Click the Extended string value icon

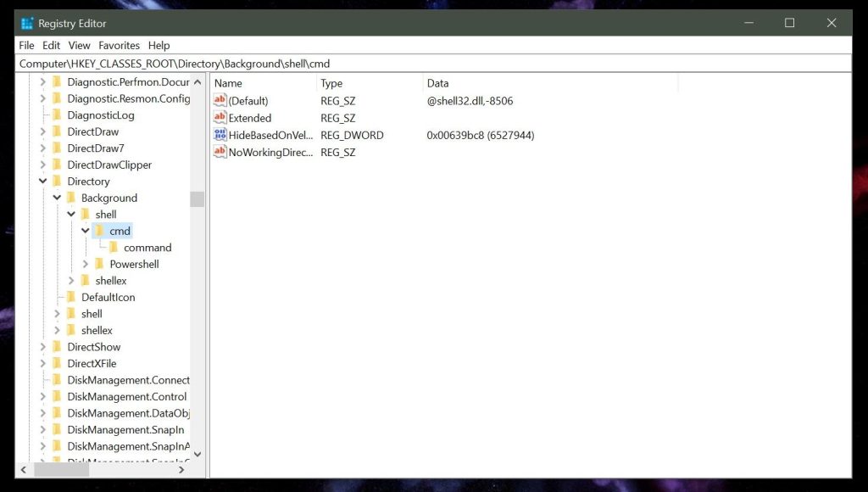click(x=220, y=117)
